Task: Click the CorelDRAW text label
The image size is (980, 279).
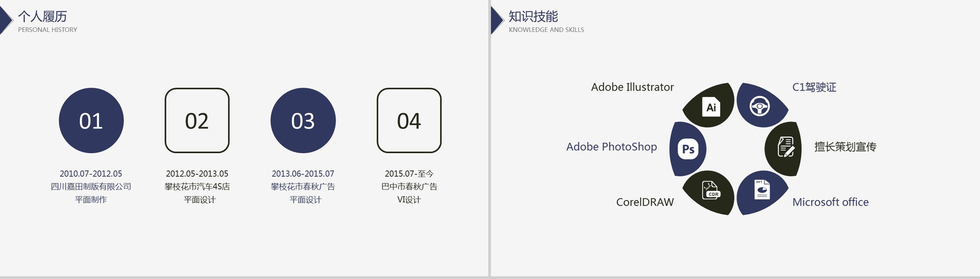Action: [644, 202]
